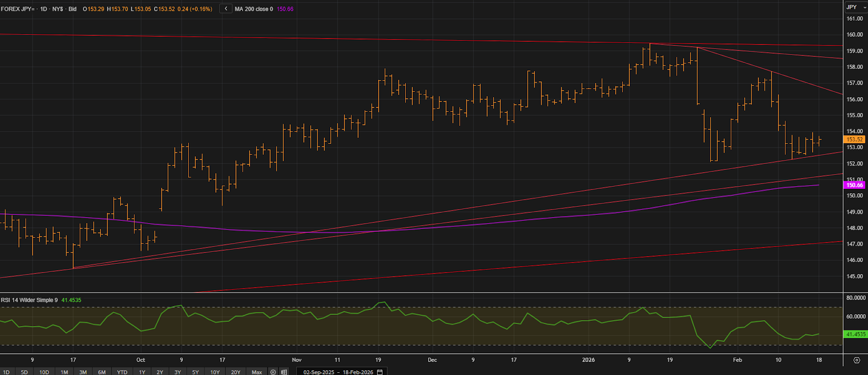This screenshot has width=868, height=375.
Task: Click the RSI 14 Wilder Simple label
Action: [29, 300]
